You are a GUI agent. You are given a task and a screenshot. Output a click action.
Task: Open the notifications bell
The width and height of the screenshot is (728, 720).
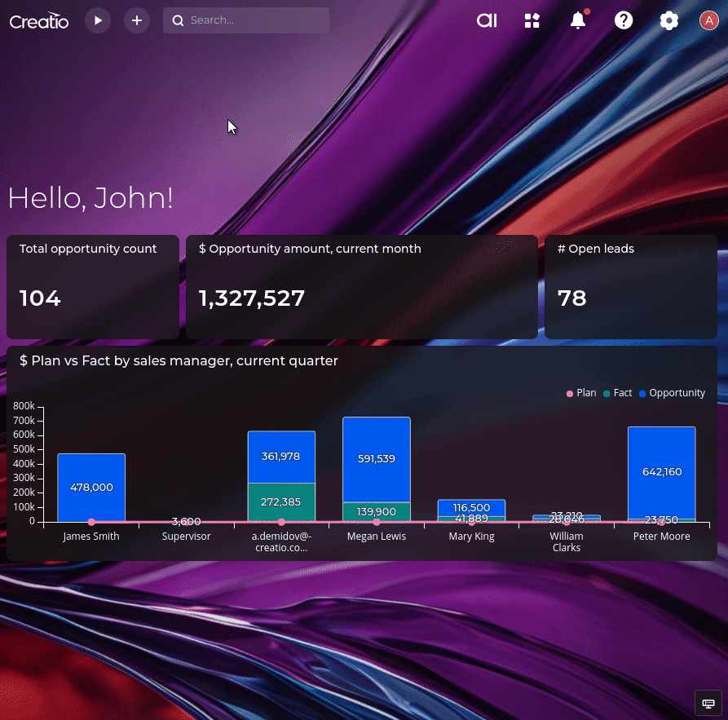578,20
